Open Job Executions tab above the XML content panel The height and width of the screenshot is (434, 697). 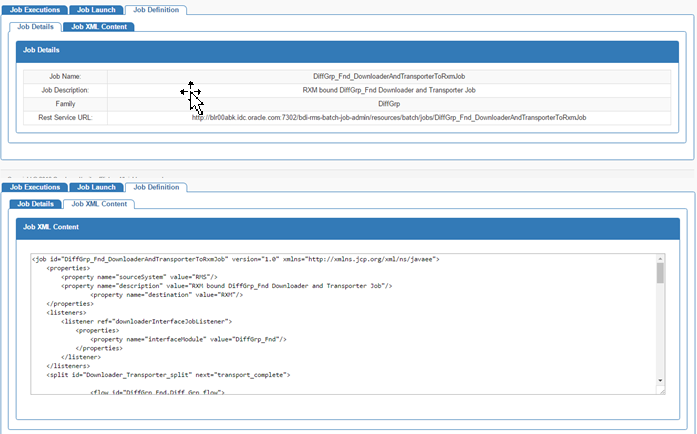click(35, 187)
